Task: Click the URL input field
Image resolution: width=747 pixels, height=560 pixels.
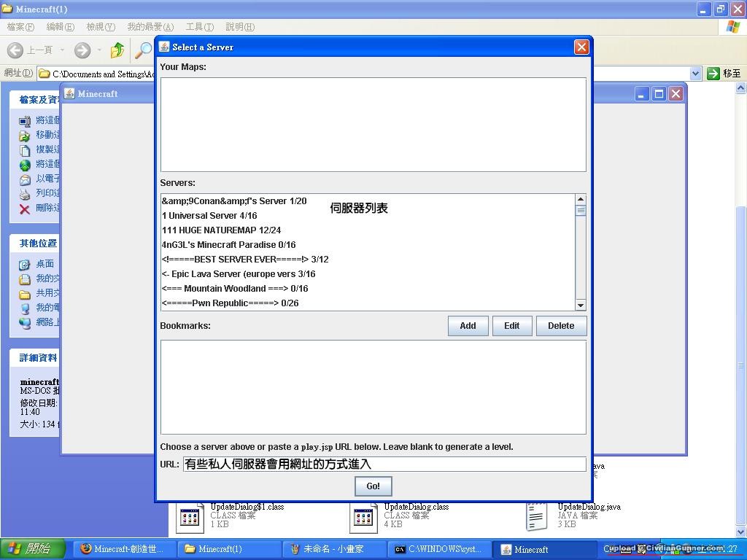Action: pos(384,464)
